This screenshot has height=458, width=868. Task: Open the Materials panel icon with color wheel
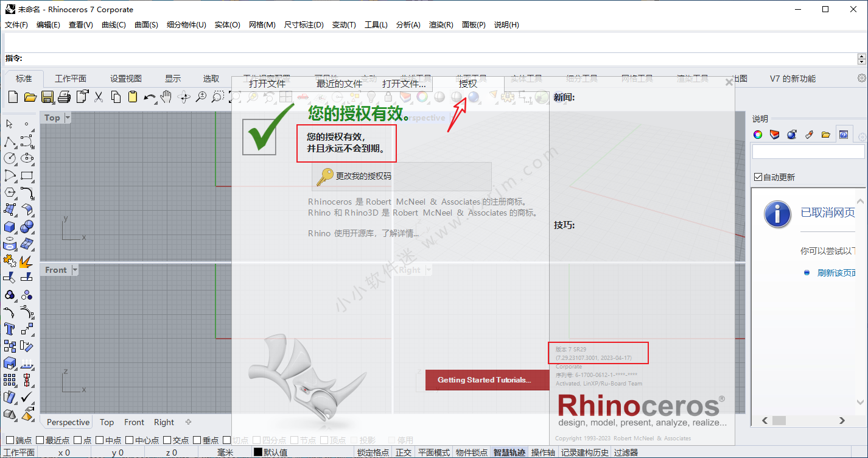click(758, 135)
